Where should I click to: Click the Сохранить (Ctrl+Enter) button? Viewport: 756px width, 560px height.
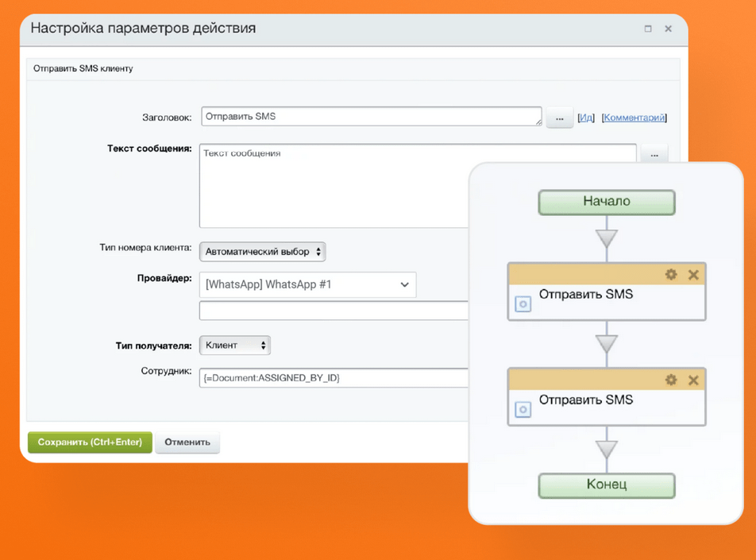tap(90, 442)
